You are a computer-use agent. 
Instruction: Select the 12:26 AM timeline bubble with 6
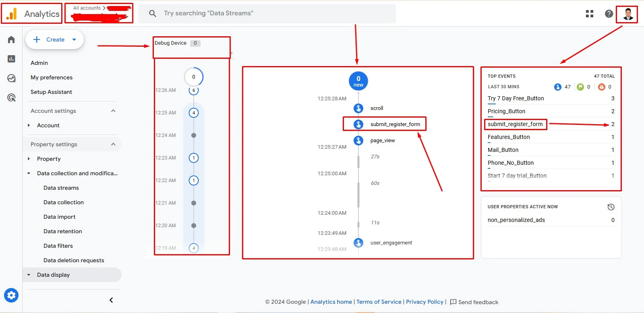point(194,91)
